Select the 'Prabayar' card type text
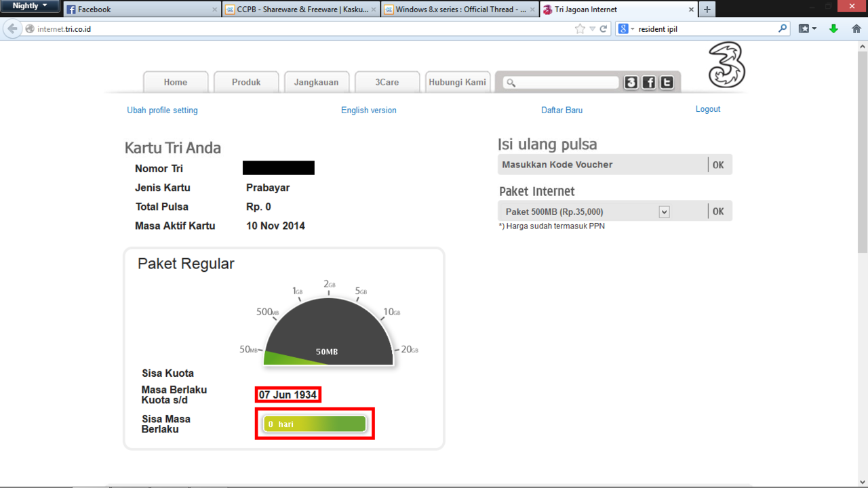This screenshot has height=488, width=868. (x=268, y=188)
